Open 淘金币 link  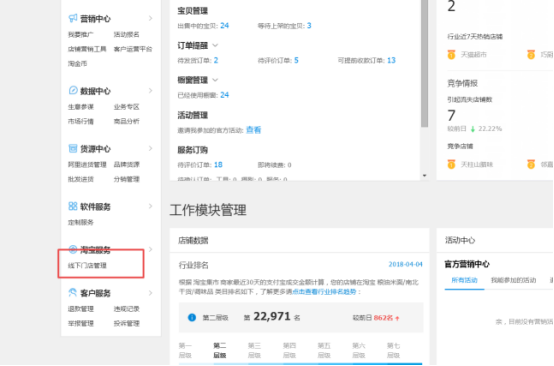click(x=77, y=64)
